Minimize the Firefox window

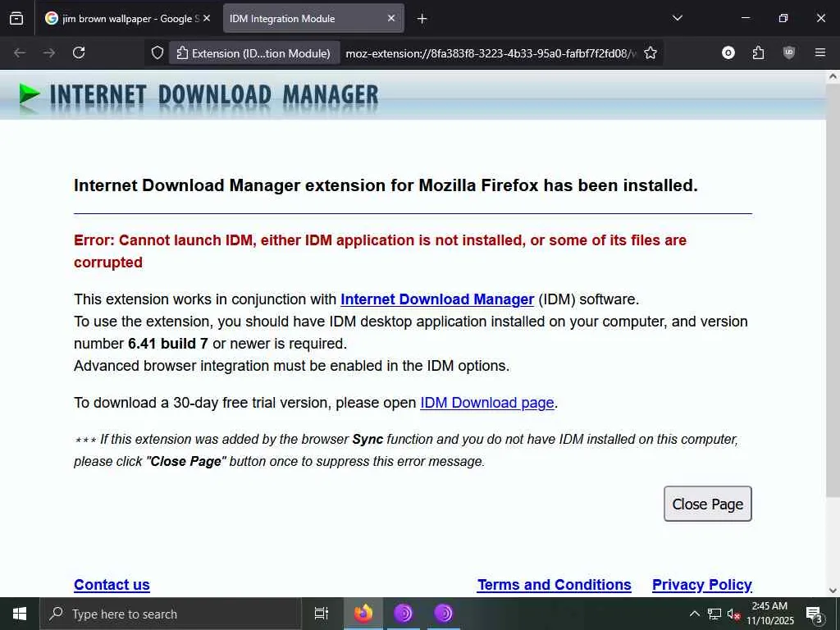coord(745,18)
